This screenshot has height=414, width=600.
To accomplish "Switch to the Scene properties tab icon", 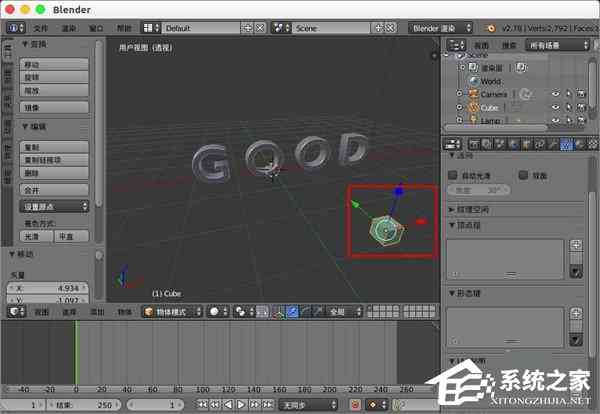I will (501, 144).
